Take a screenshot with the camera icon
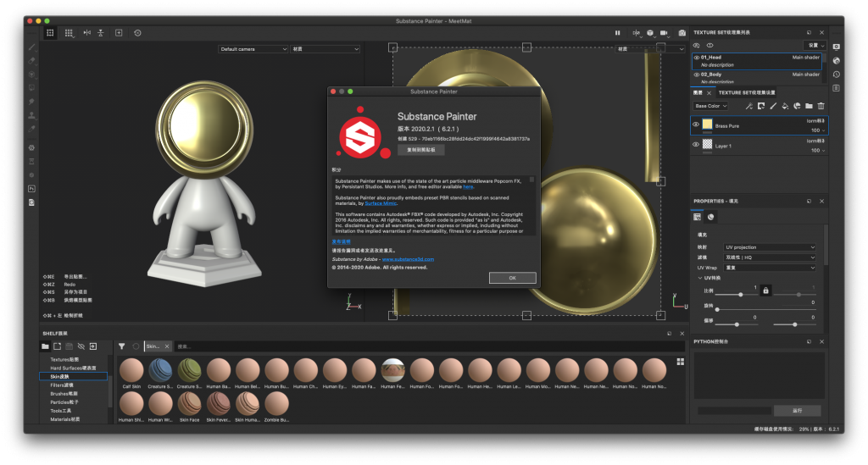Image resolution: width=868 pixels, height=465 pixels. pyautogui.click(x=682, y=33)
